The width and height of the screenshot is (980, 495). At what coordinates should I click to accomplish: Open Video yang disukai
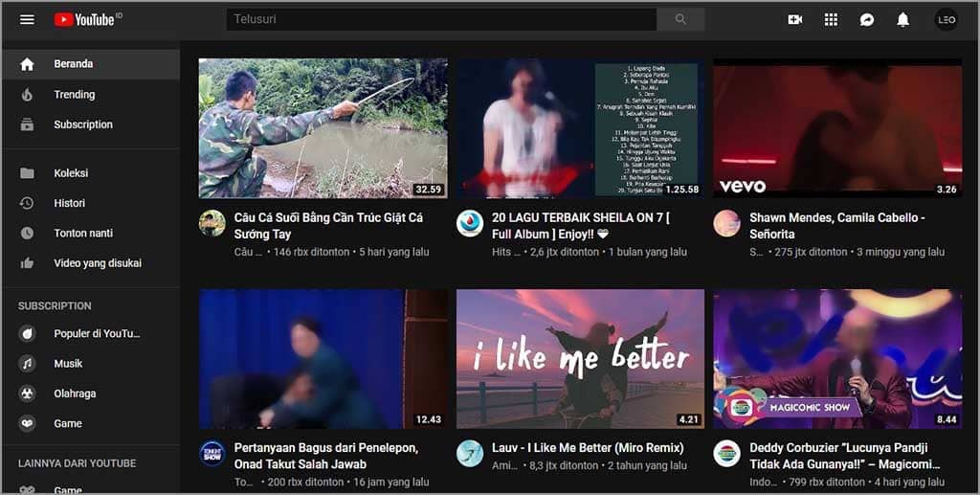91,263
